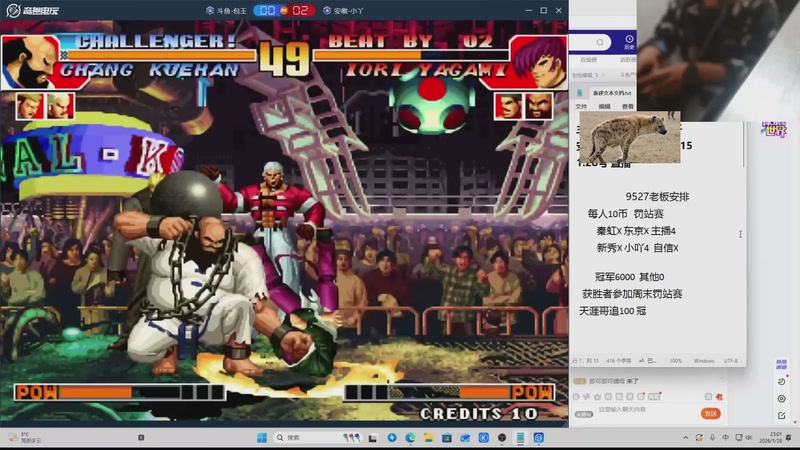Click the hyena image thumbnail
This screenshot has height=450, width=800.
click(630, 137)
